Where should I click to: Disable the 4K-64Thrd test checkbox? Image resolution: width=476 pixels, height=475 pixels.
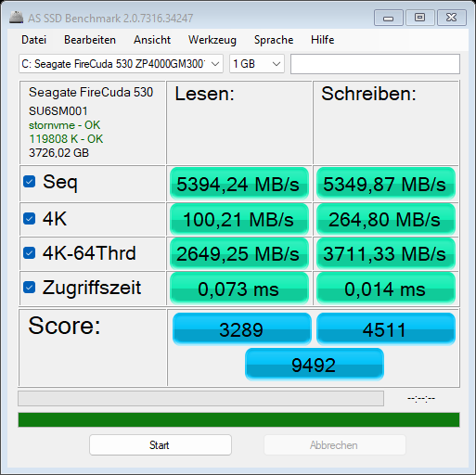pos(30,253)
